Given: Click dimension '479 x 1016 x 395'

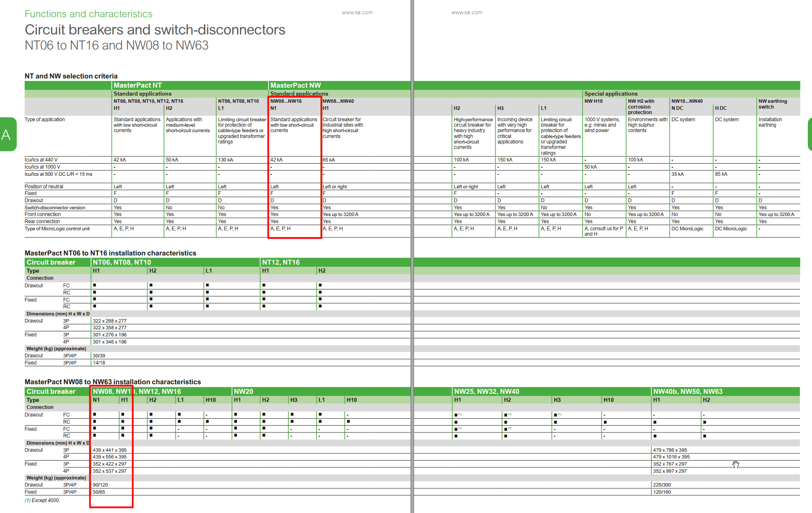Looking at the screenshot, I should point(671,457).
